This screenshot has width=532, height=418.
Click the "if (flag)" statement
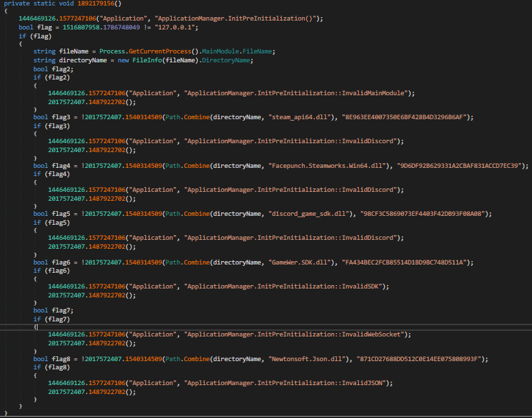35,36
